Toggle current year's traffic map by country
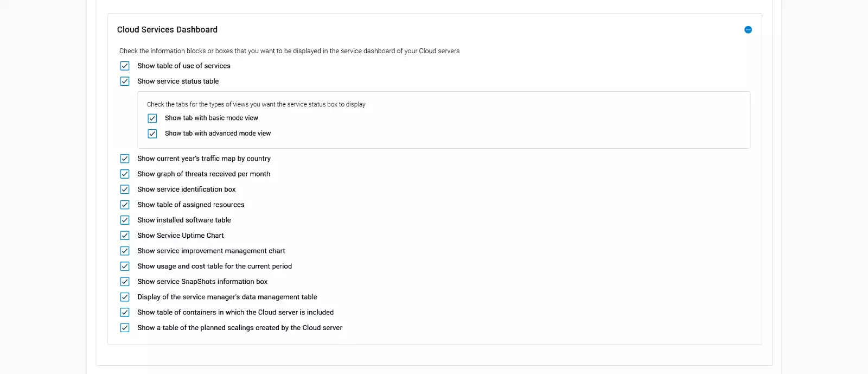This screenshot has height=374, width=868. point(125,159)
